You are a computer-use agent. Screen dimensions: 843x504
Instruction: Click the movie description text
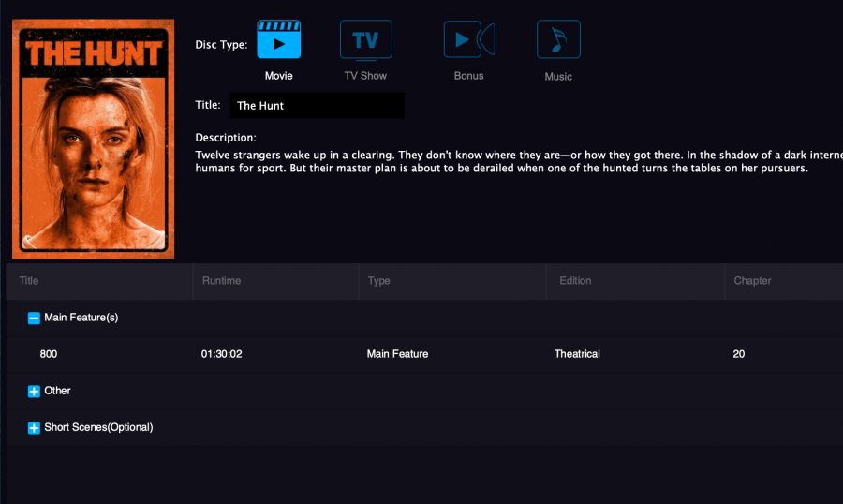point(519,161)
